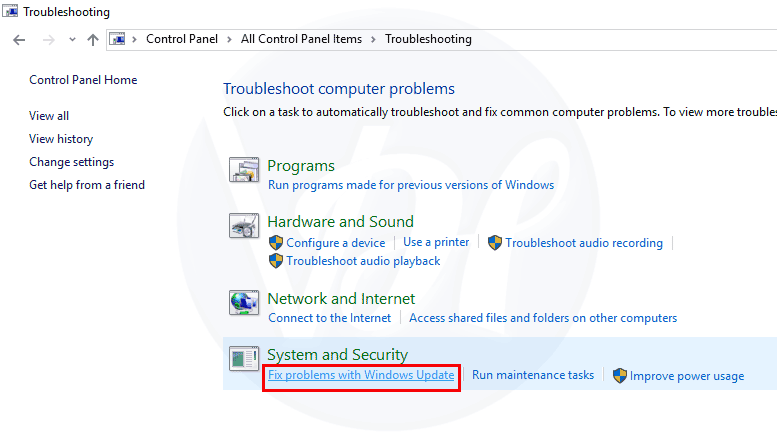Expand the chevron after All Control Panel Items
The width and height of the screenshot is (777, 438).
(x=374, y=40)
